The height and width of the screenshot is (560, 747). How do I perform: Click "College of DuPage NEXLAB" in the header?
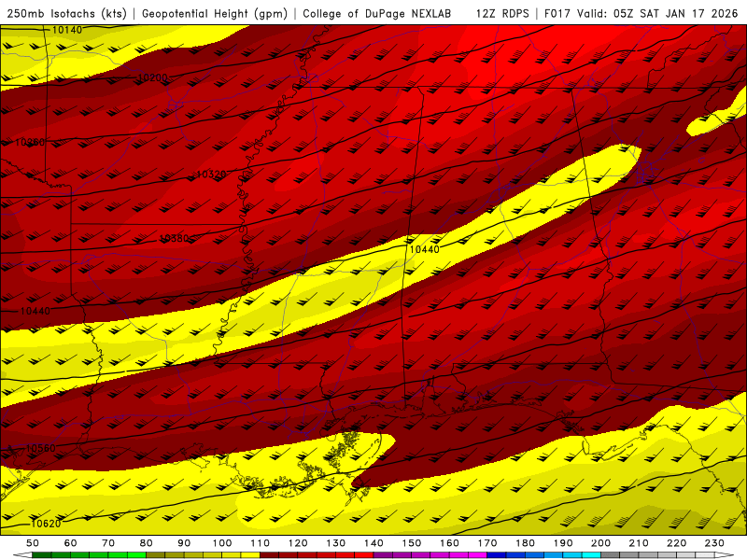tap(377, 13)
